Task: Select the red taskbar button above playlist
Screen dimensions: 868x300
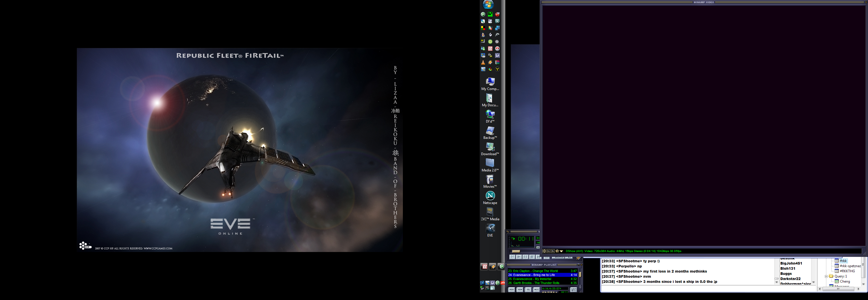Action: tap(484, 267)
